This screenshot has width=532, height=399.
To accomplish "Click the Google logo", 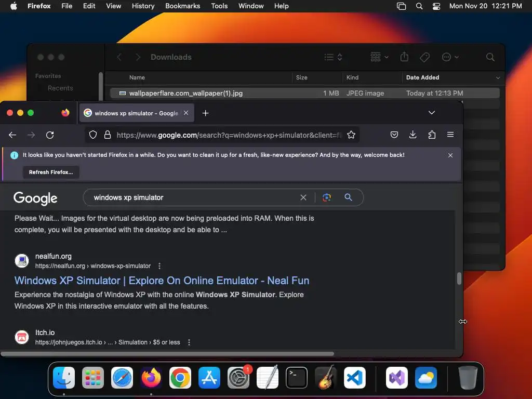I will [x=35, y=198].
